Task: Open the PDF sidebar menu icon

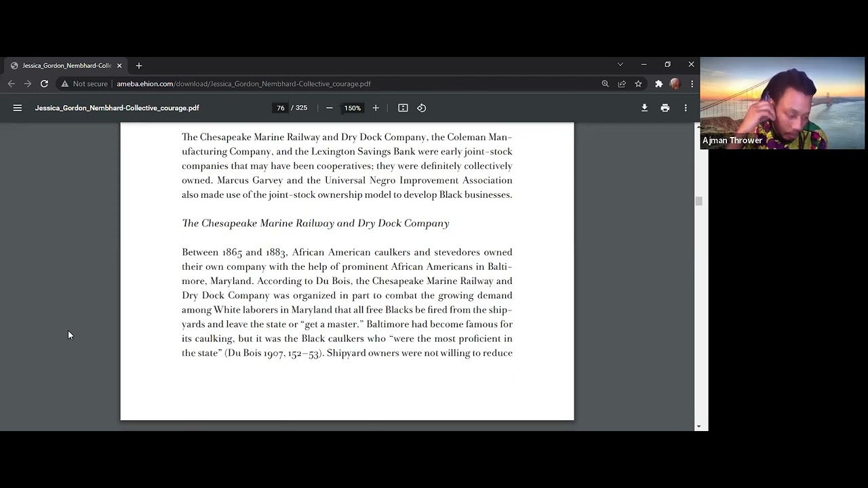Action: pos(18,108)
